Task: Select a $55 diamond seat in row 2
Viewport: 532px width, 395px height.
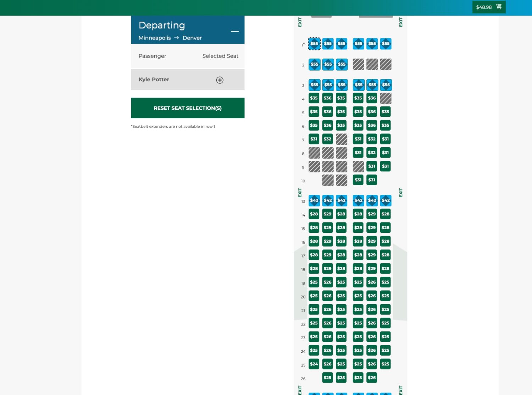Action: 314,64
